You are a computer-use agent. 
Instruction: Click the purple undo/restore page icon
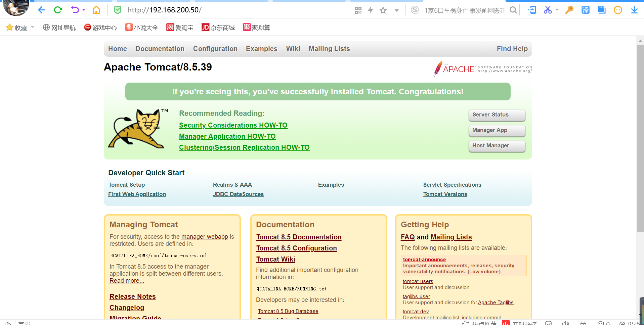pos(75,10)
